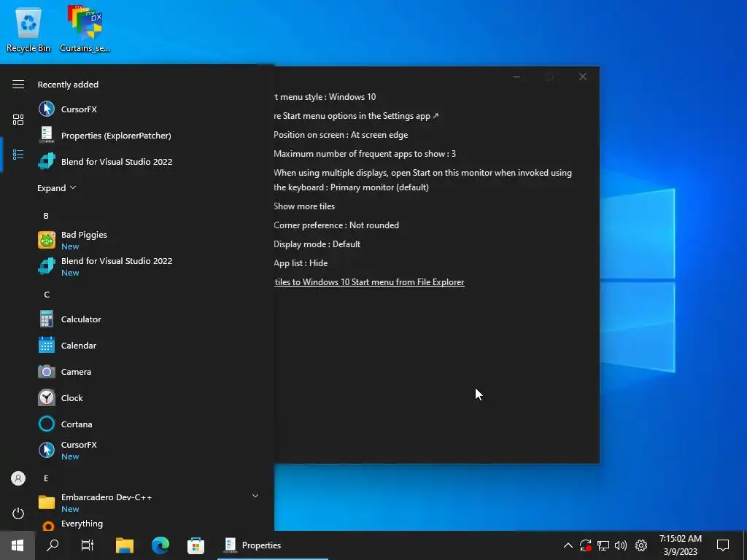Click the letter E section header
This screenshot has height=560, width=747.
pyautogui.click(x=46, y=478)
